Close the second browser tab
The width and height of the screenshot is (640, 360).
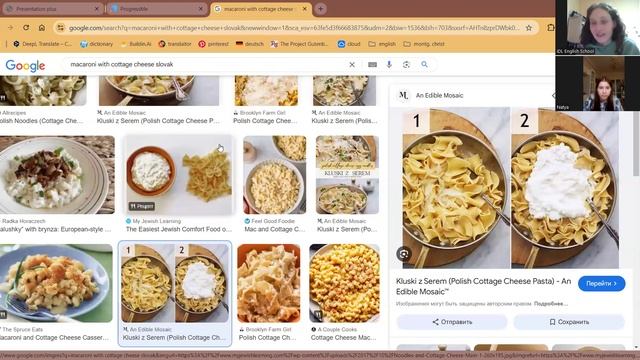tap(200, 9)
